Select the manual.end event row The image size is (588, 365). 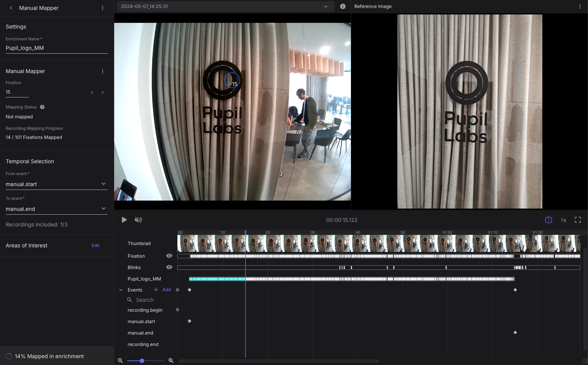[x=140, y=333]
